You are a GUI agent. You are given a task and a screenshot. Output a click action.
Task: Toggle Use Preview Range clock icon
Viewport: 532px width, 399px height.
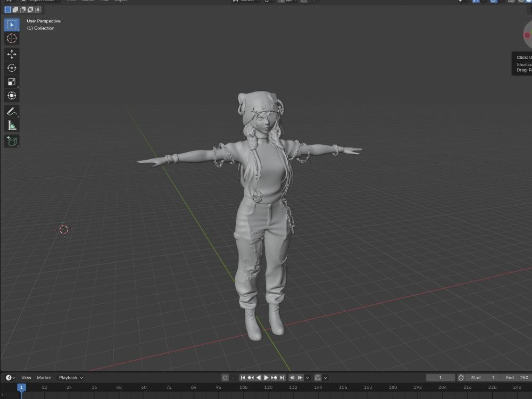pyautogui.click(x=461, y=378)
